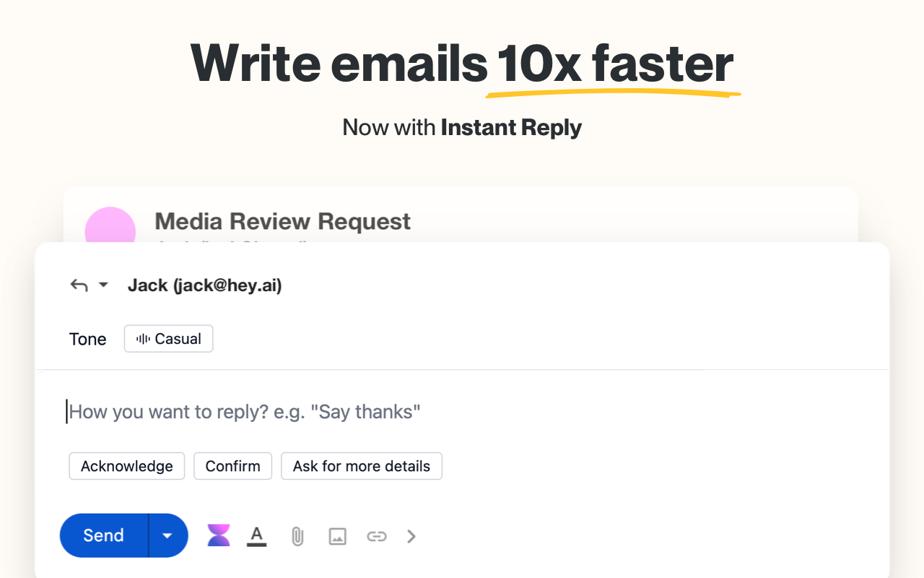Click the reply arrow icon
Viewport: 924px width, 578px height.
click(79, 285)
